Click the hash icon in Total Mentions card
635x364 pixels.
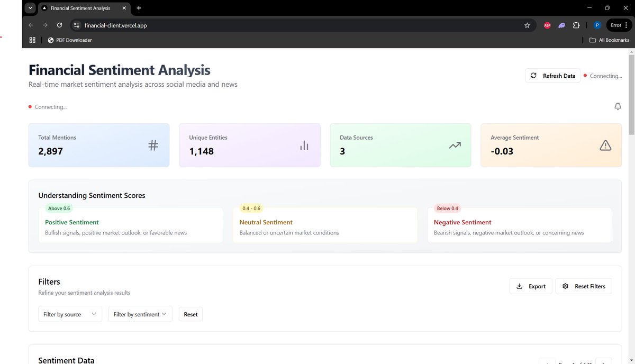(x=153, y=145)
